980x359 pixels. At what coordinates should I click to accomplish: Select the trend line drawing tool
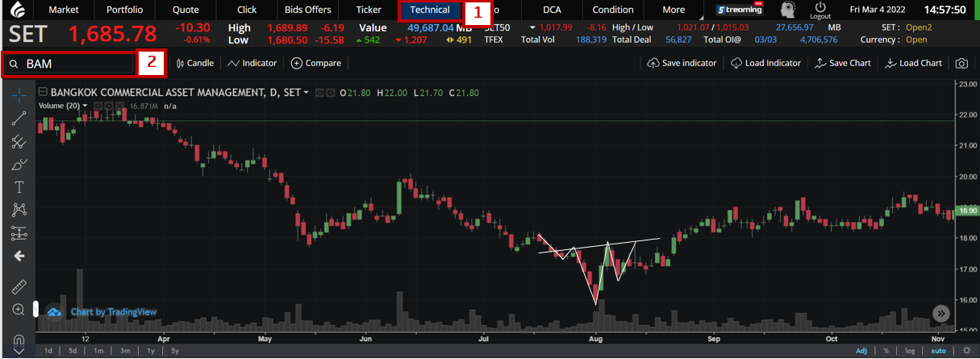coord(19,119)
